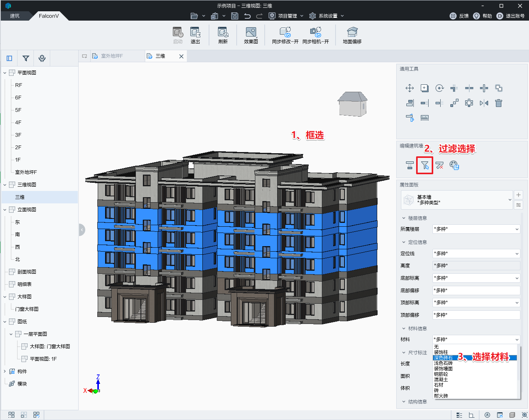The image size is (529, 420).
Task: Choose 深色砖石 from material list
Action: 443,358
